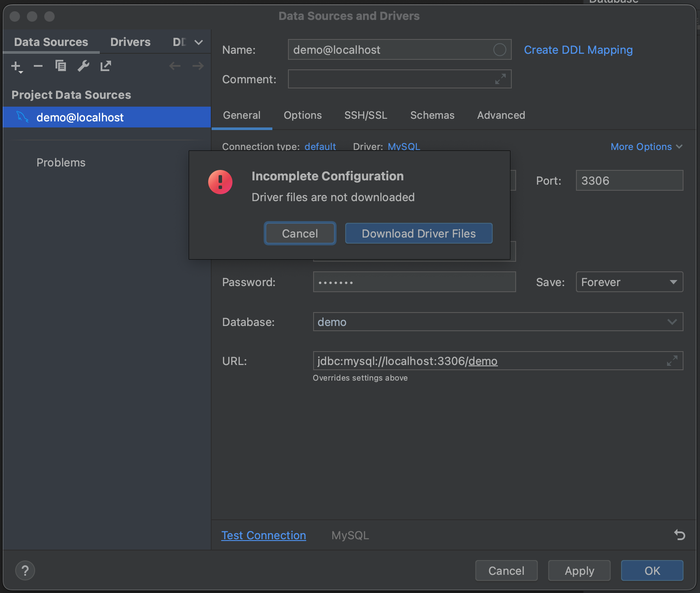Click the Name input field
The image size is (700, 593).
pyautogui.click(x=399, y=50)
